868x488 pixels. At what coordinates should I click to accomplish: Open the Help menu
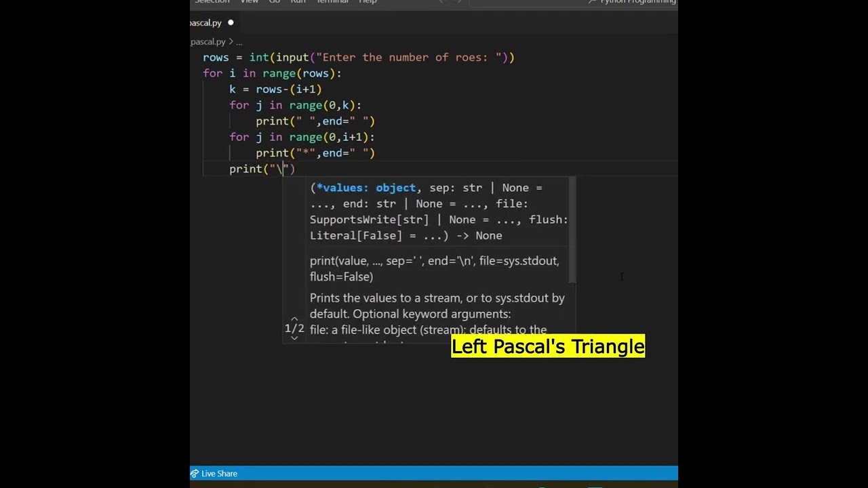tap(368, 2)
